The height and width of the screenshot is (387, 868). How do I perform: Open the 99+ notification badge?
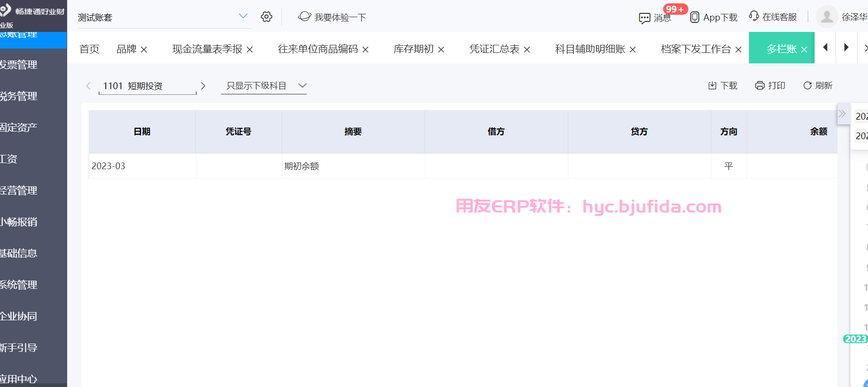point(675,9)
